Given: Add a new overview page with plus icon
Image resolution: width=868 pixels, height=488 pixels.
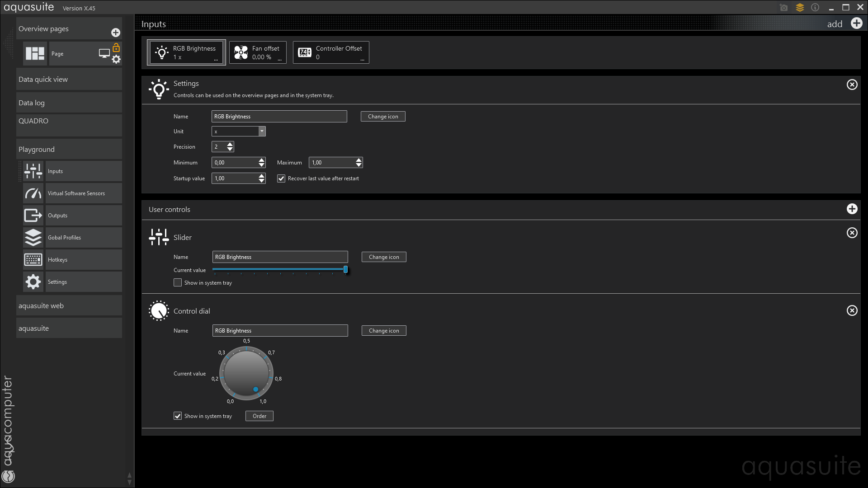Looking at the screenshot, I should click(x=116, y=33).
